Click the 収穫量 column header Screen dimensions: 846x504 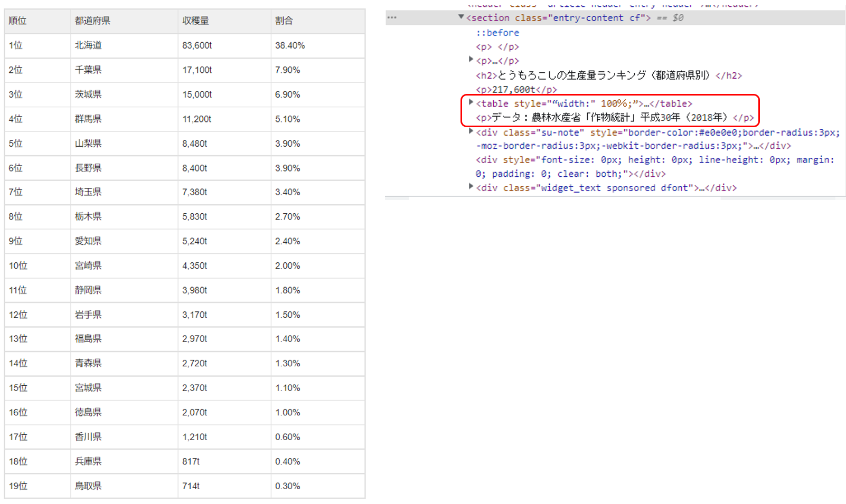224,21
